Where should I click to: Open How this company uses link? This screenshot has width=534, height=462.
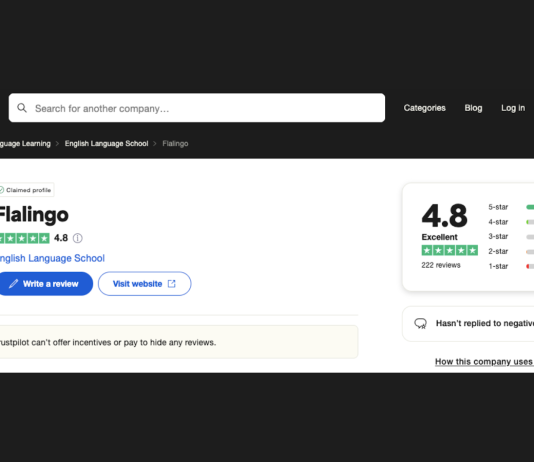coord(484,362)
